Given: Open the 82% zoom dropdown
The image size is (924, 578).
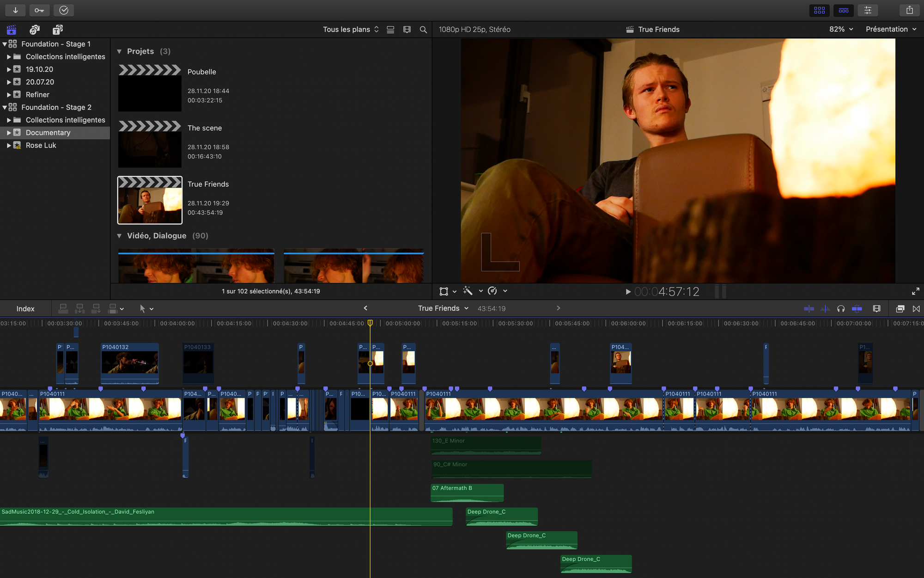Looking at the screenshot, I should tap(841, 29).
